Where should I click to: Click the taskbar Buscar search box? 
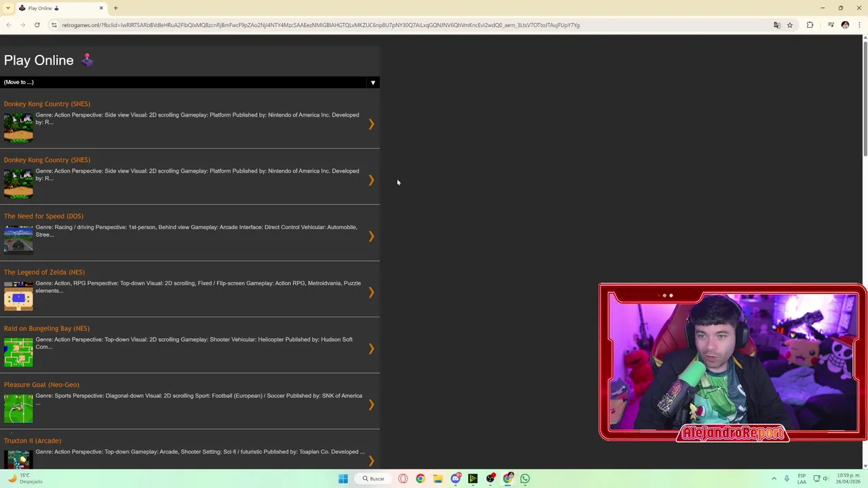pyautogui.click(x=373, y=479)
